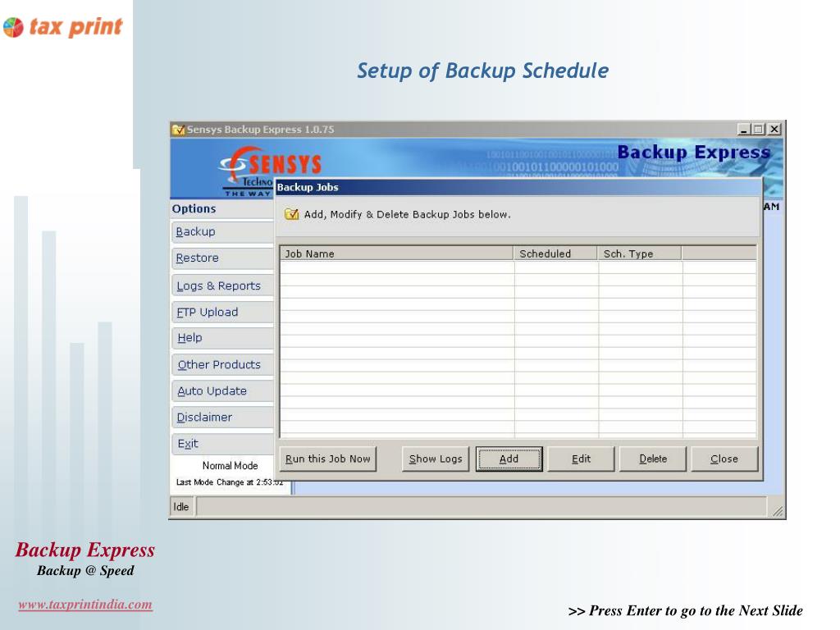The width and height of the screenshot is (840, 630).
Task: Click the Sensys Technologies logo
Action: point(271,171)
